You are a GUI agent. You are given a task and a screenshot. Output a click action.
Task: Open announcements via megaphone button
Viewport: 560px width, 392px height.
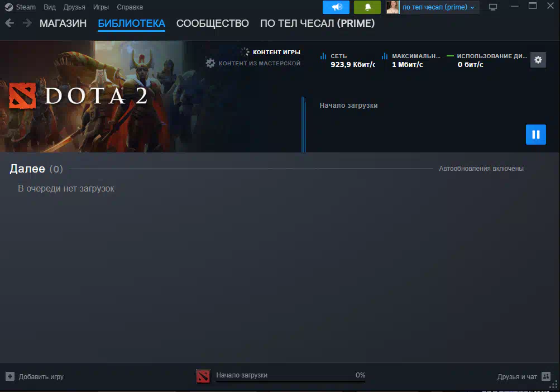point(336,7)
